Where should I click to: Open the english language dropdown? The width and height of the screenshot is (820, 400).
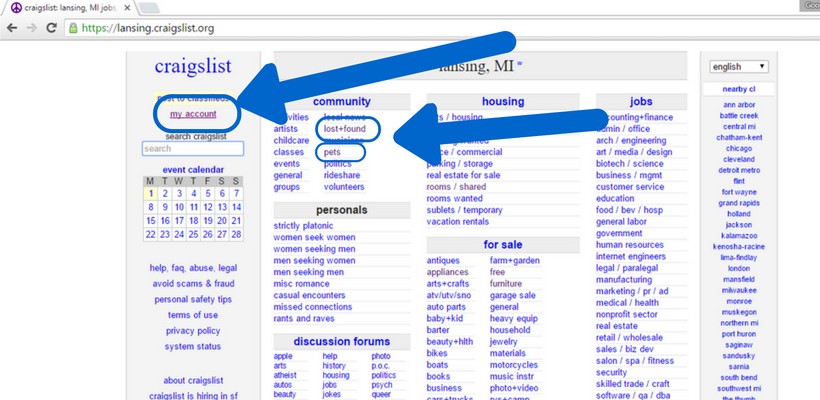coord(738,66)
